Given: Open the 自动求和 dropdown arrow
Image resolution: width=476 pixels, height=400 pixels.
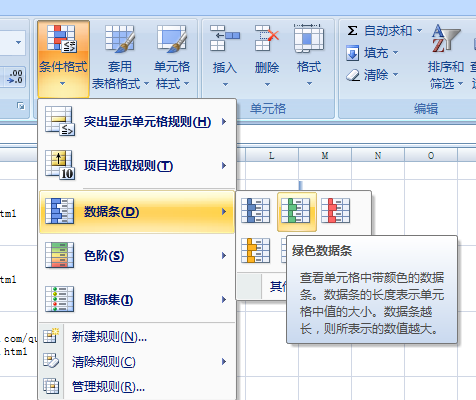Looking at the screenshot, I should pos(419,30).
